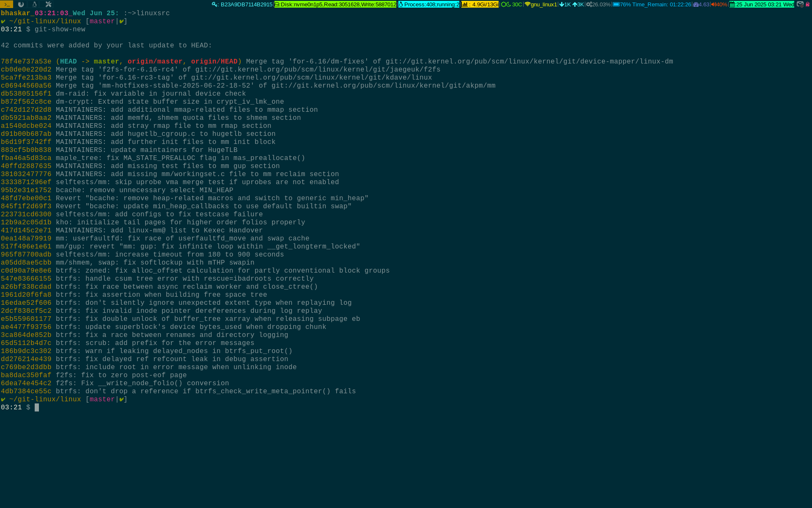This screenshot has width=812, height=508.
Task: Click commit 95b2e31e1752 bcache MIN_HEAP line
Action: (x=117, y=190)
